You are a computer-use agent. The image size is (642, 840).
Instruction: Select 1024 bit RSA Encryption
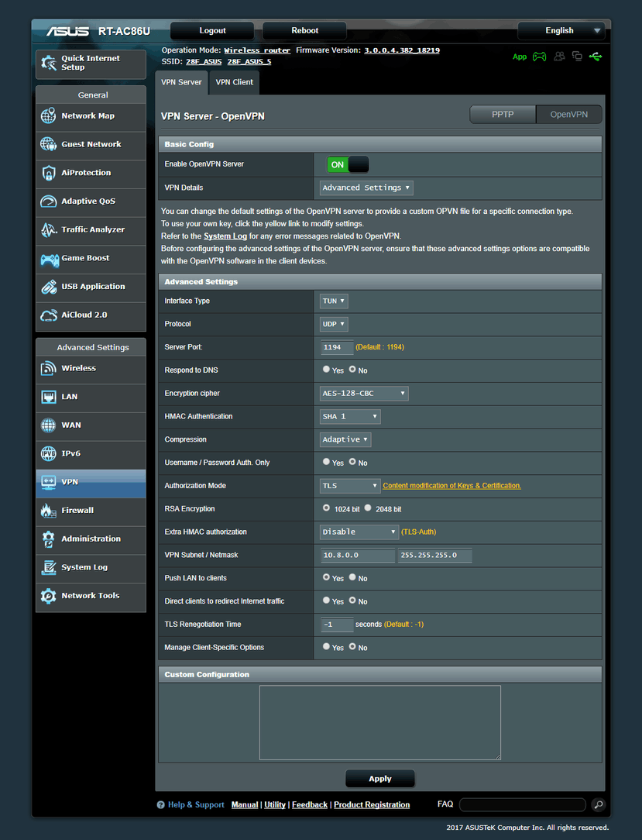(x=326, y=508)
